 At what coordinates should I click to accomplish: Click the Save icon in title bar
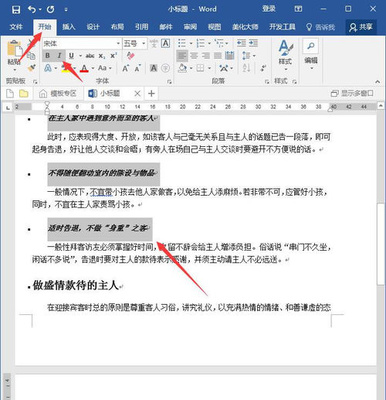pyautogui.click(x=16, y=9)
